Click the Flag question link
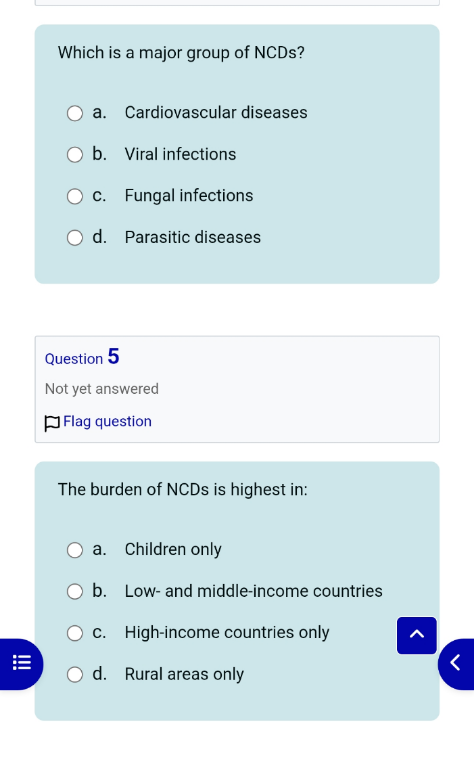 point(107,421)
